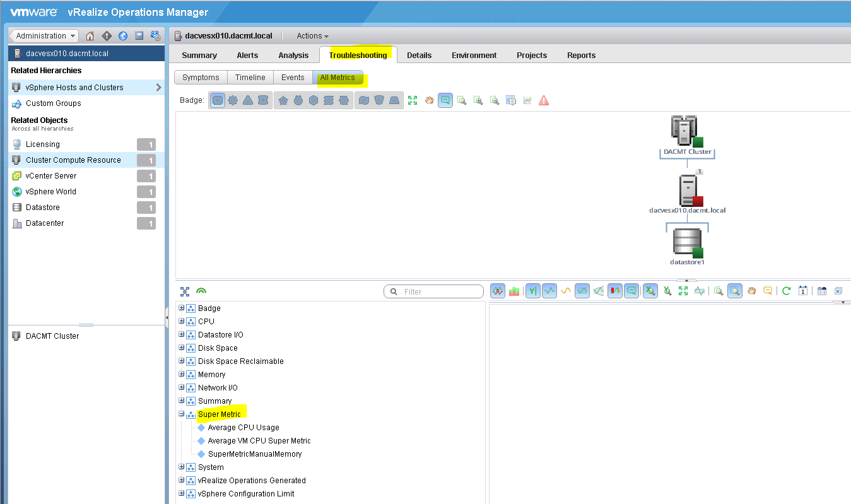Click the chart pan hand icon
The width and height of the screenshot is (851, 504).
click(751, 291)
